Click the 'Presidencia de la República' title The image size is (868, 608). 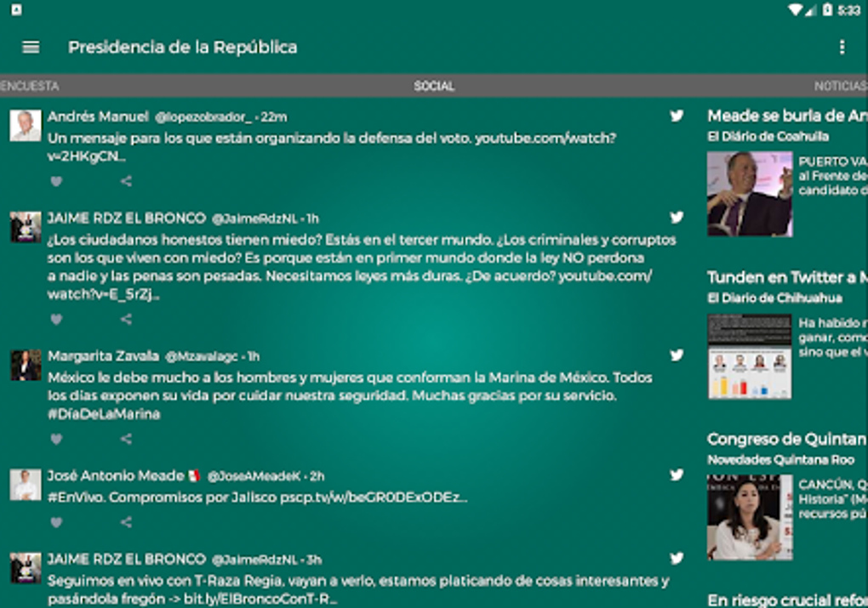pyautogui.click(x=182, y=48)
